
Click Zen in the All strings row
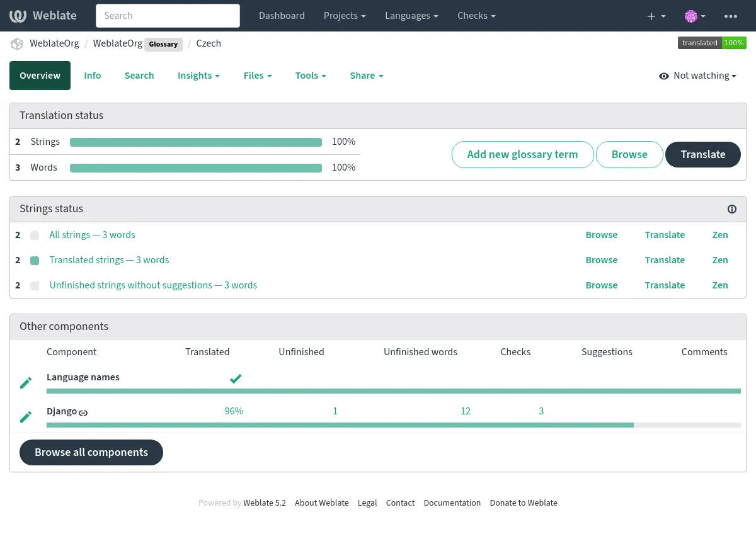pos(720,235)
